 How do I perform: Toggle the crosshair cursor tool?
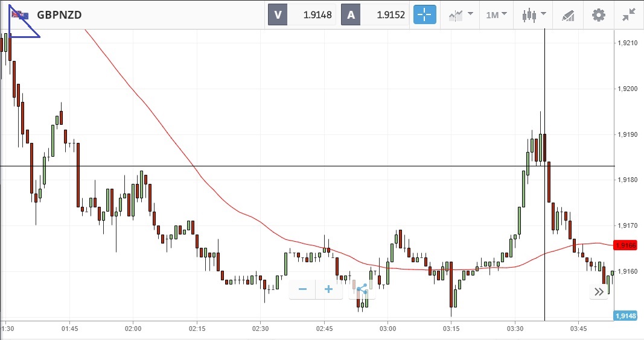click(424, 14)
